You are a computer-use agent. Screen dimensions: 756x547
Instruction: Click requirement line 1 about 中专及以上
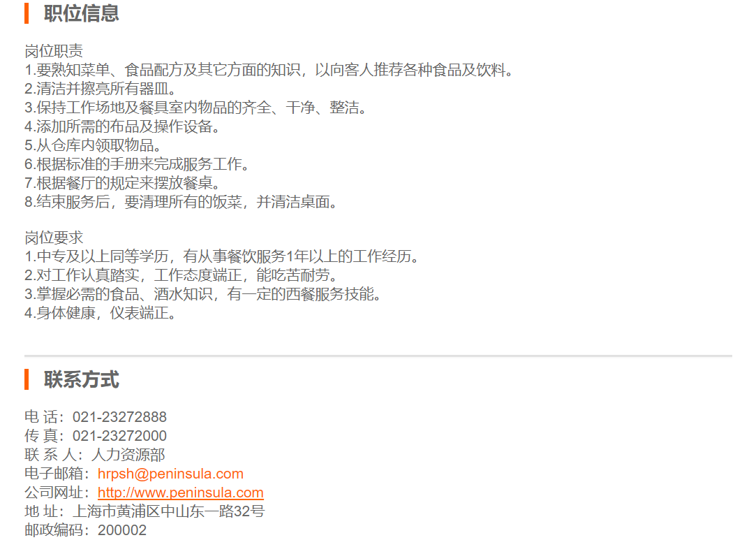(x=222, y=256)
